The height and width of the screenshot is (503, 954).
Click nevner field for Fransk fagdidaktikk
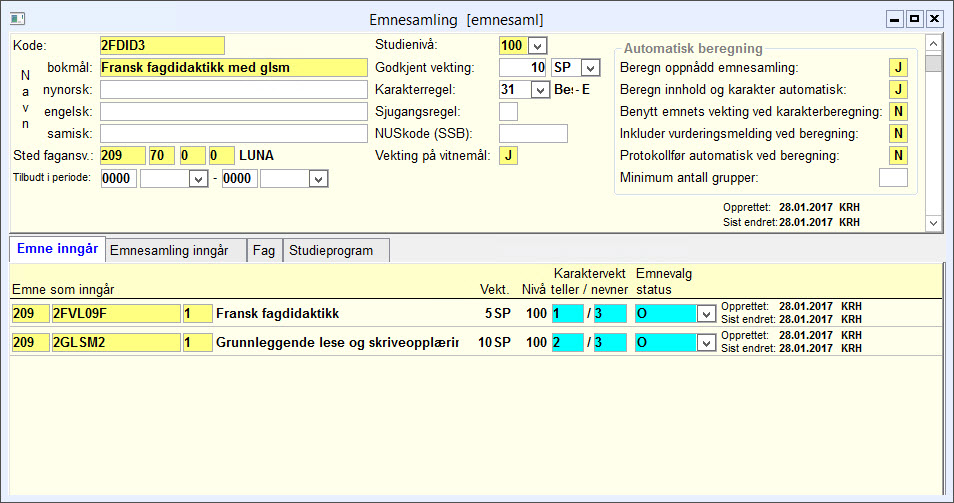tap(610, 313)
